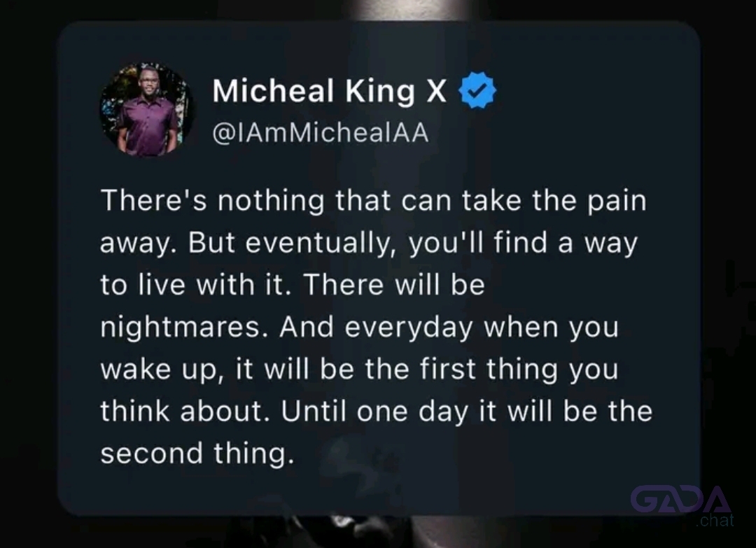This screenshot has height=548, width=756.
Task: Click the .chat text under GADA logo
Action: coord(715,521)
